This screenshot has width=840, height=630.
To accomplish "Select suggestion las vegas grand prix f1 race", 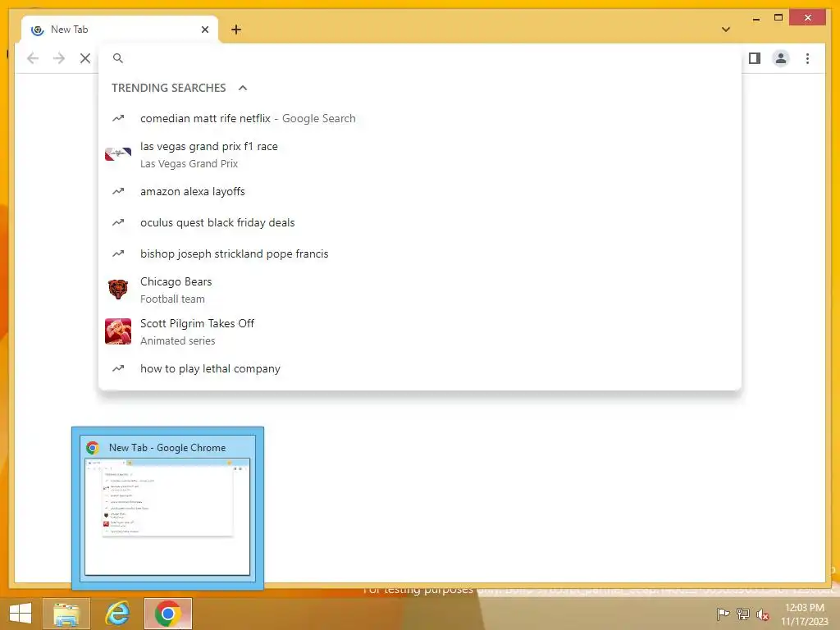I will [x=420, y=155].
